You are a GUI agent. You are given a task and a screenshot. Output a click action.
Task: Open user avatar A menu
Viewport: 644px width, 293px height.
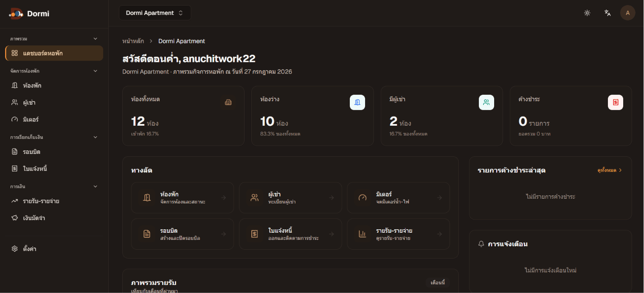pos(628,13)
